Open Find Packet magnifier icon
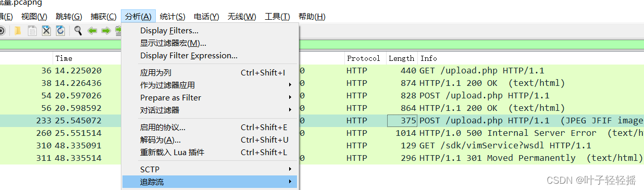The height and width of the screenshot is (190, 644). 78,31
